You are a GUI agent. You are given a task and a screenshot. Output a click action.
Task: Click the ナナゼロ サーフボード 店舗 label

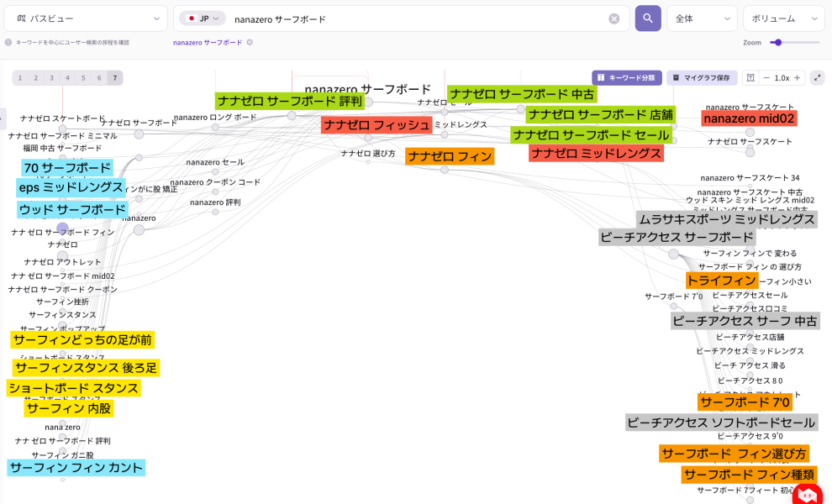click(601, 114)
